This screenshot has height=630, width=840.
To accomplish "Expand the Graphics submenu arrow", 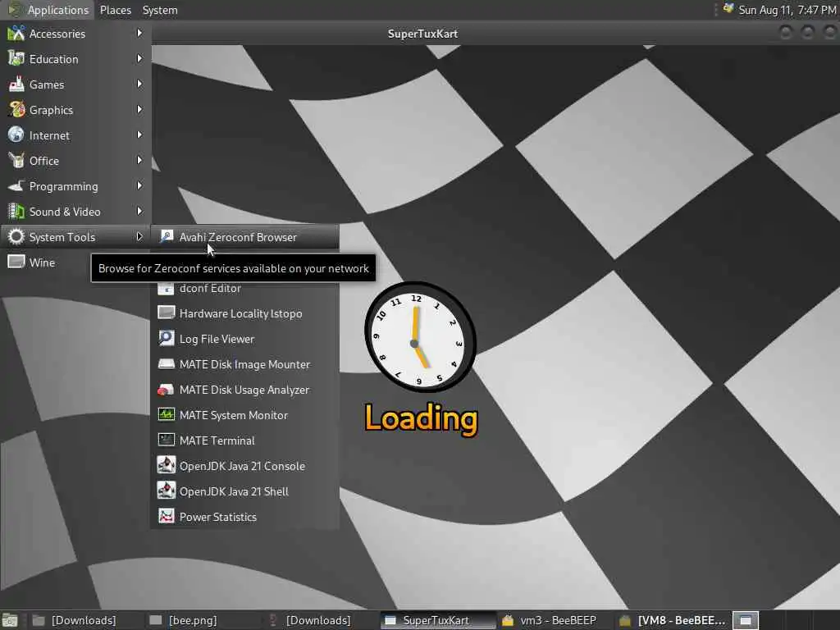I will click(x=139, y=109).
